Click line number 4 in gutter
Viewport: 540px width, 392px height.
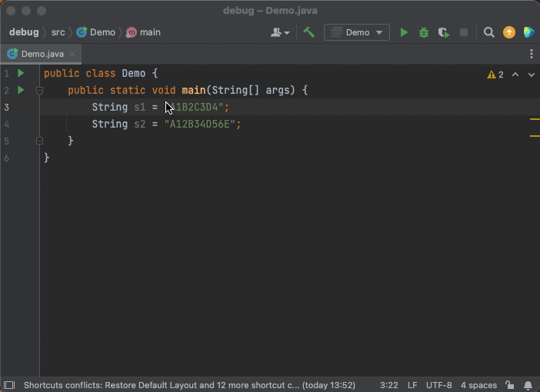pyautogui.click(x=7, y=124)
